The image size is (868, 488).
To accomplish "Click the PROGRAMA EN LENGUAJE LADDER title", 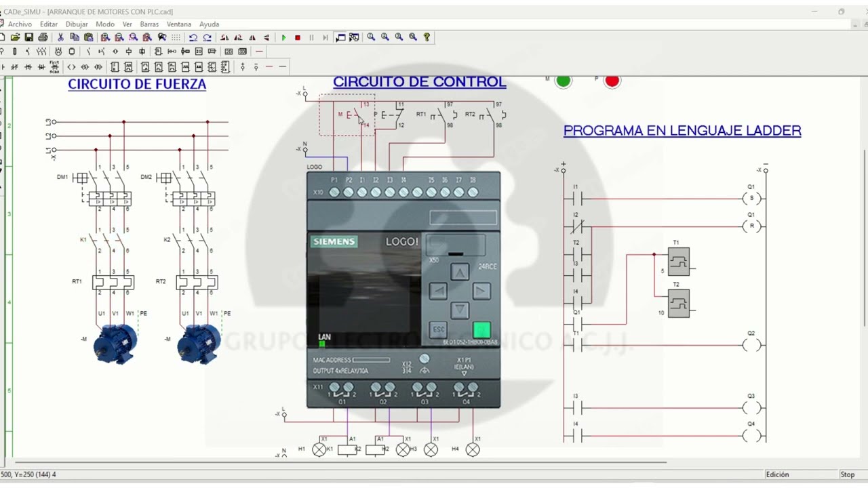I will click(682, 131).
